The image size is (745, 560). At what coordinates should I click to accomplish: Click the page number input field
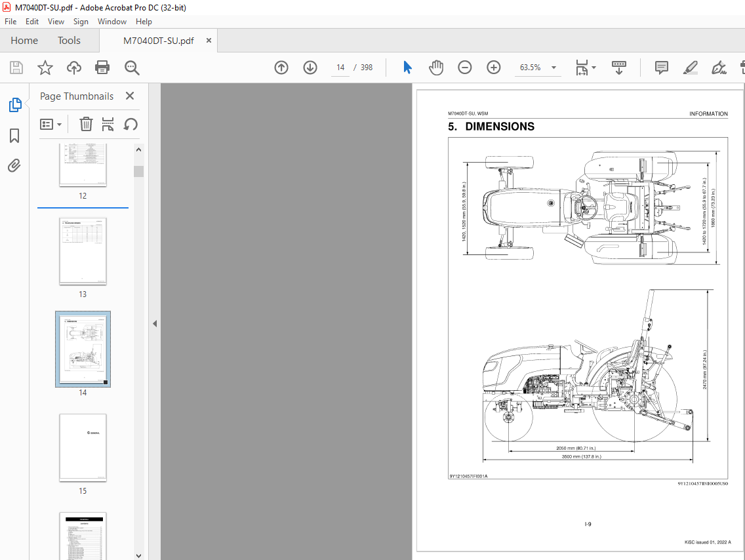[x=340, y=68]
